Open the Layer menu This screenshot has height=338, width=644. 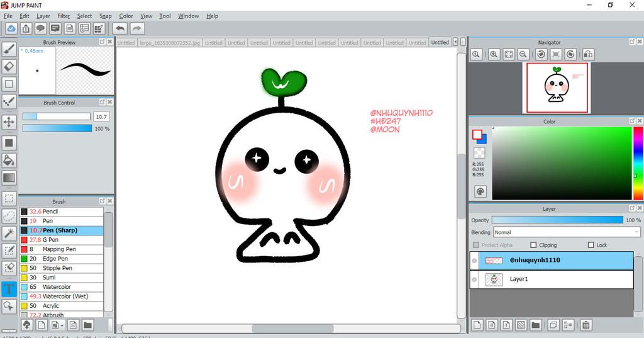click(x=43, y=16)
